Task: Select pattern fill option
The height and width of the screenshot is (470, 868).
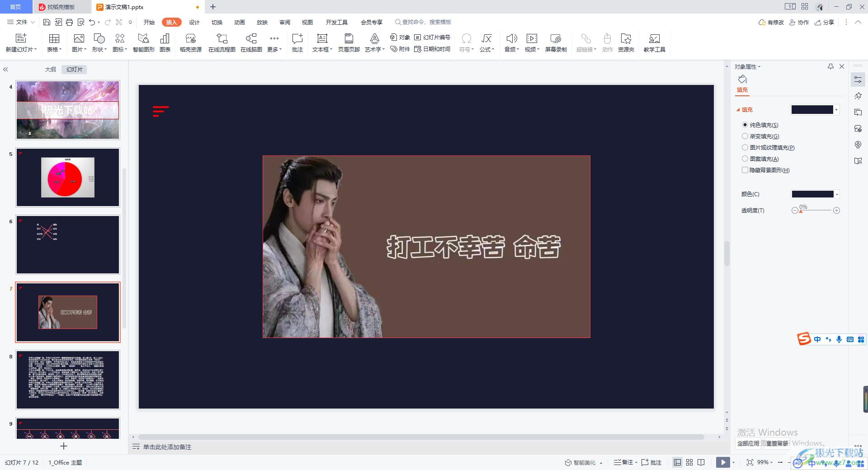Action: pos(760,159)
